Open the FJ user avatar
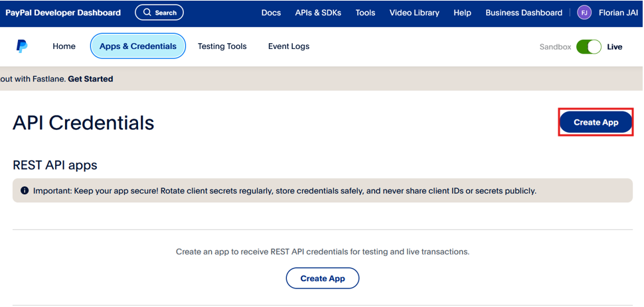 584,13
